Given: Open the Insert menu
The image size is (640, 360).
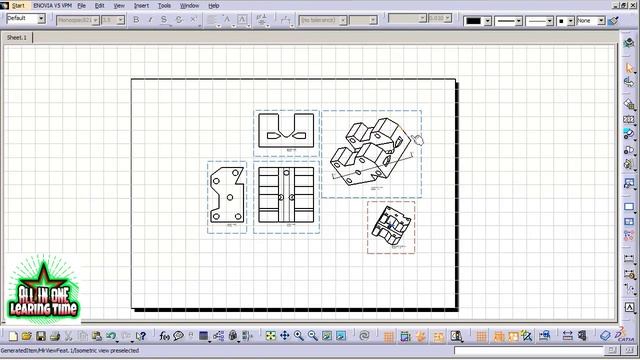Looking at the screenshot, I should pos(141,6).
